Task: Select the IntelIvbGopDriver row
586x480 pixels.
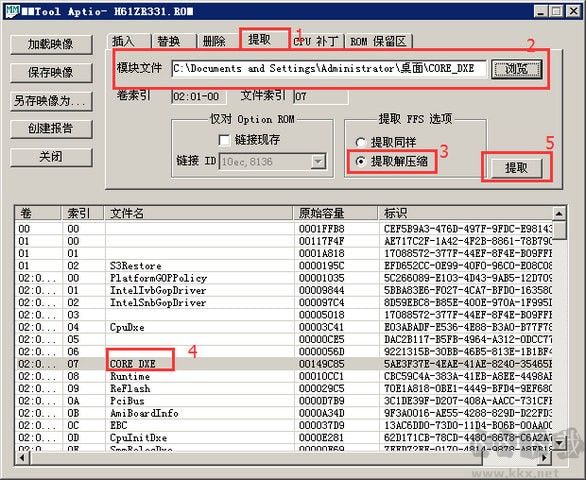Action: click(x=284, y=291)
